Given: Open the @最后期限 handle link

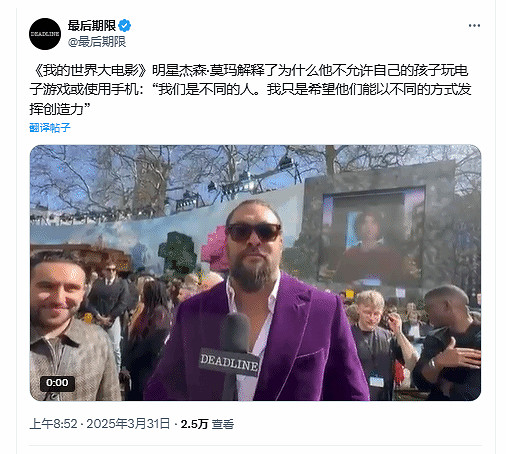Looking at the screenshot, I should [x=97, y=42].
